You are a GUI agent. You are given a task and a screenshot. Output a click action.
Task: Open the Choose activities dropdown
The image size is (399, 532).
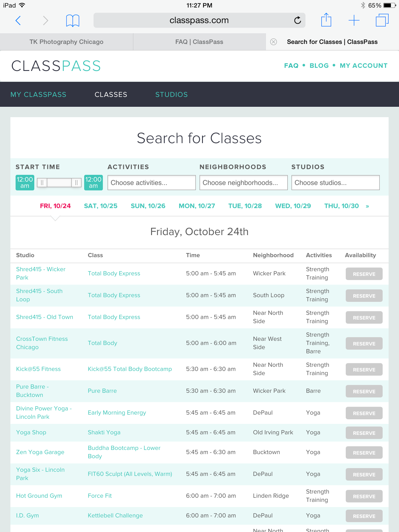click(x=152, y=183)
